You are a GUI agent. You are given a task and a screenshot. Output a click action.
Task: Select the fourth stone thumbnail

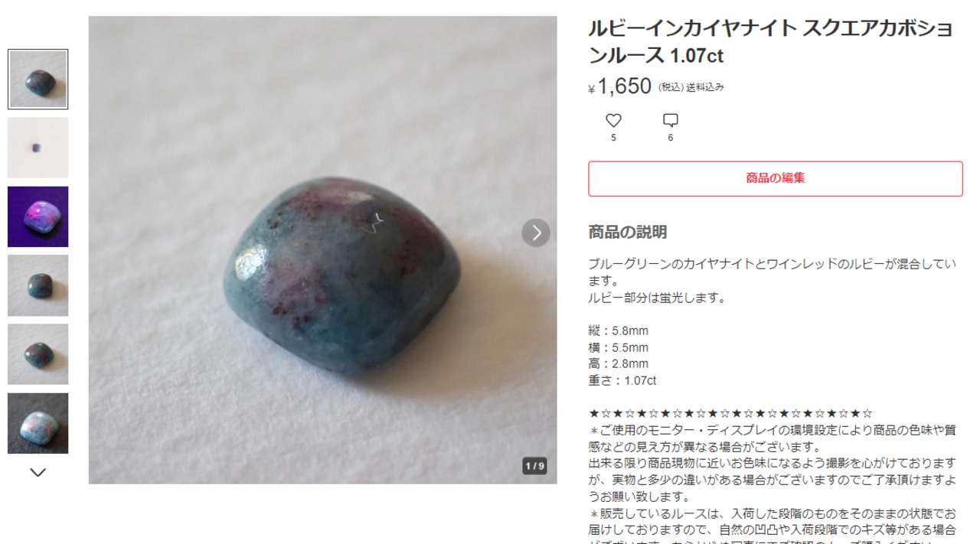tap(38, 285)
